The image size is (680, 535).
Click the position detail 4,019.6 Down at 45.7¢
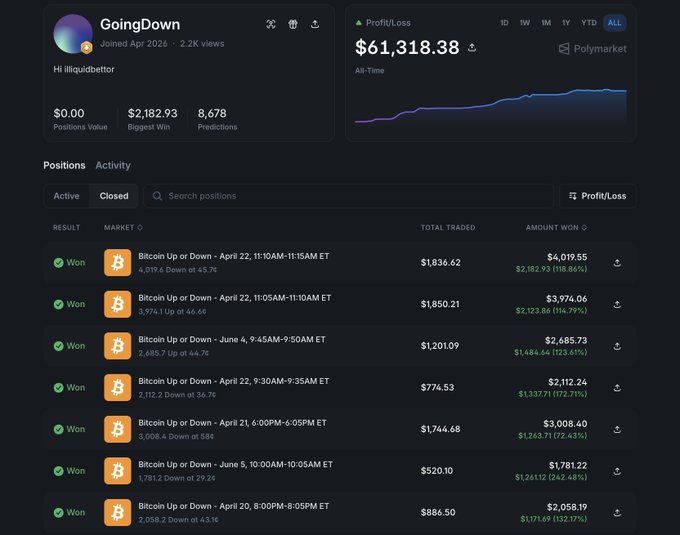(x=177, y=270)
